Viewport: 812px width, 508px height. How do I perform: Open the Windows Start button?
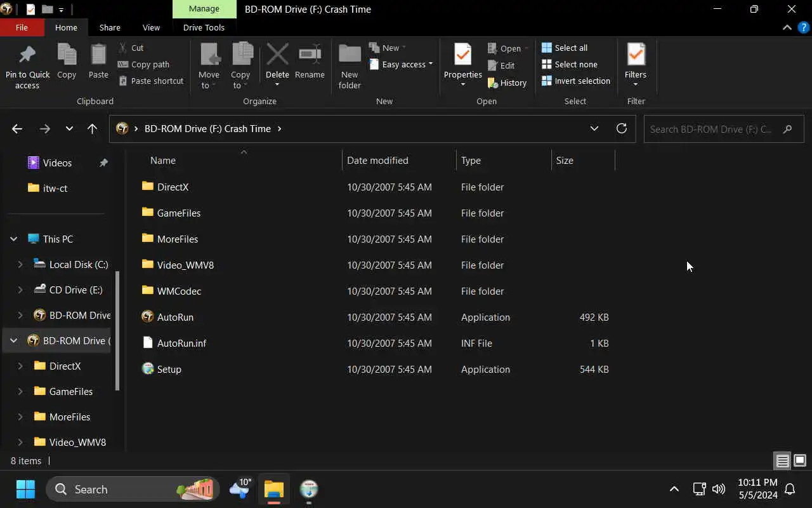coord(25,489)
